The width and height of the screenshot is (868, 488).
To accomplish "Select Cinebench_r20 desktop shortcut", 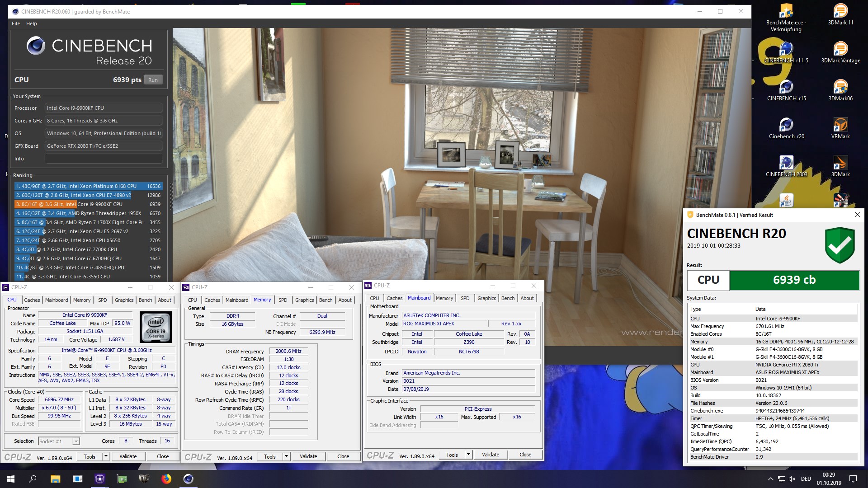I will [786, 128].
